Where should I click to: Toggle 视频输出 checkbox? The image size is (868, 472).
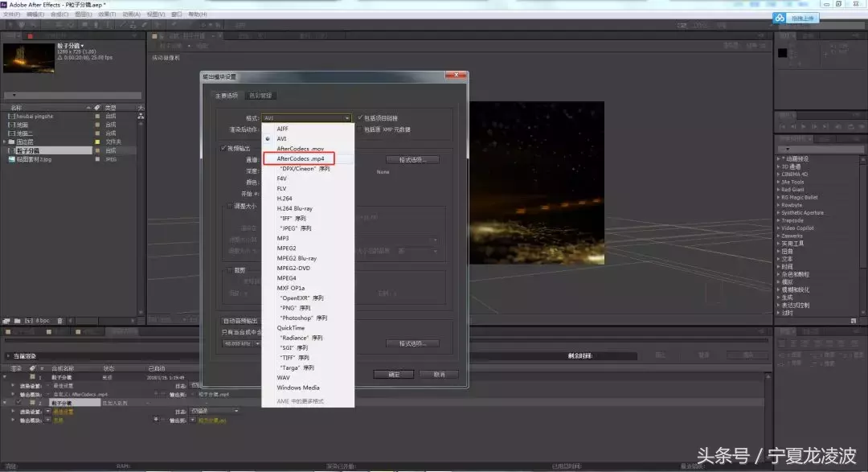click(x=223, y=148)
